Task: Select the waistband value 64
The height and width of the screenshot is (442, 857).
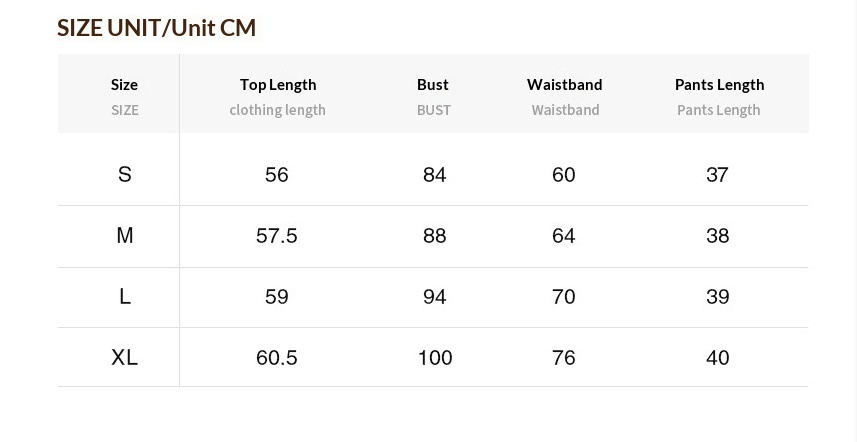Action: pos(564,236)
